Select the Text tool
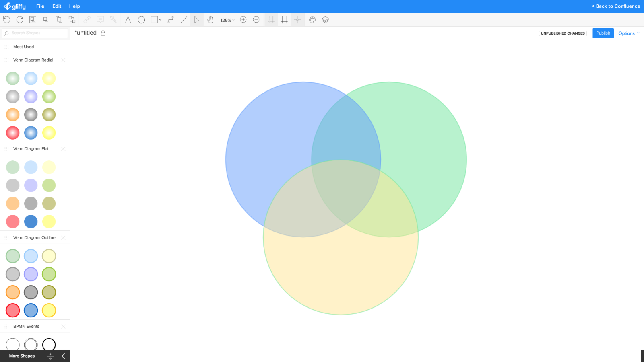 pyautogui.click(x=128, y=19)
